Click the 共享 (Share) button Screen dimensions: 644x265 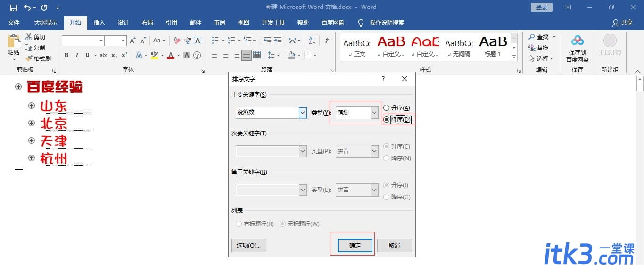[622, 23]
